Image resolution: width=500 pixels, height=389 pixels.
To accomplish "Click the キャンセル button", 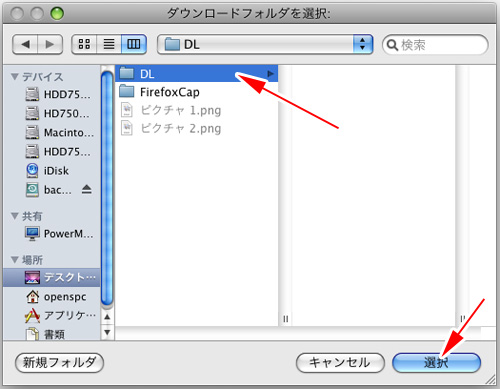I will click(x=340, y=363).
